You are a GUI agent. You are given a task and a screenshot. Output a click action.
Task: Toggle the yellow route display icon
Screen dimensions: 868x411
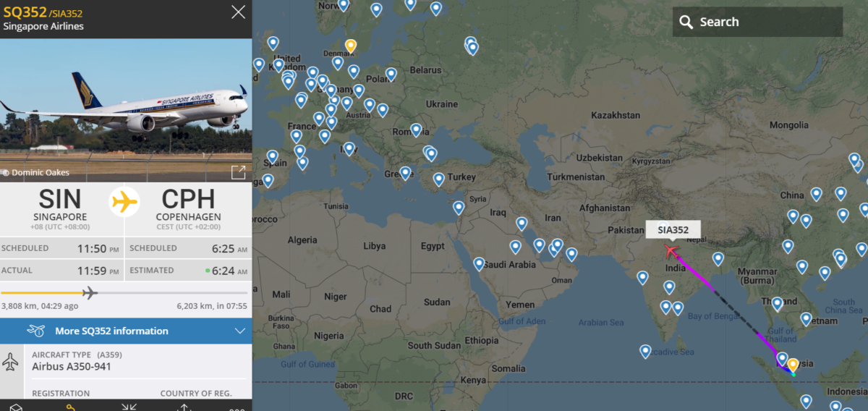(x=71, y=407)
